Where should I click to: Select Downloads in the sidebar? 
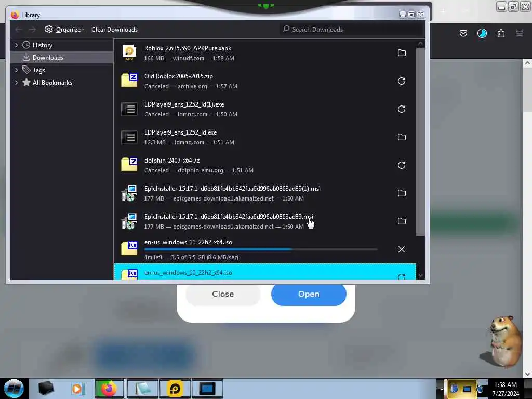point(48,58)
